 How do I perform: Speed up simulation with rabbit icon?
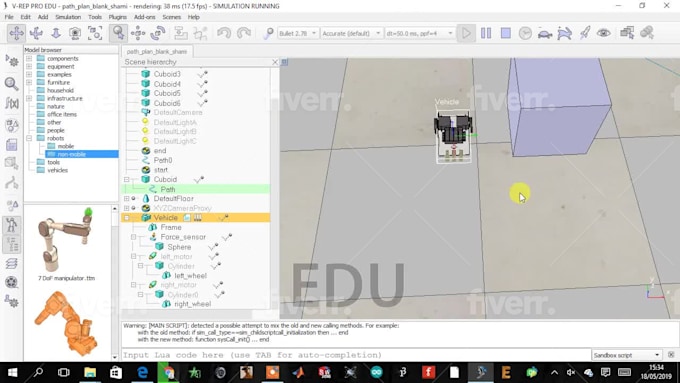[564, 33]
